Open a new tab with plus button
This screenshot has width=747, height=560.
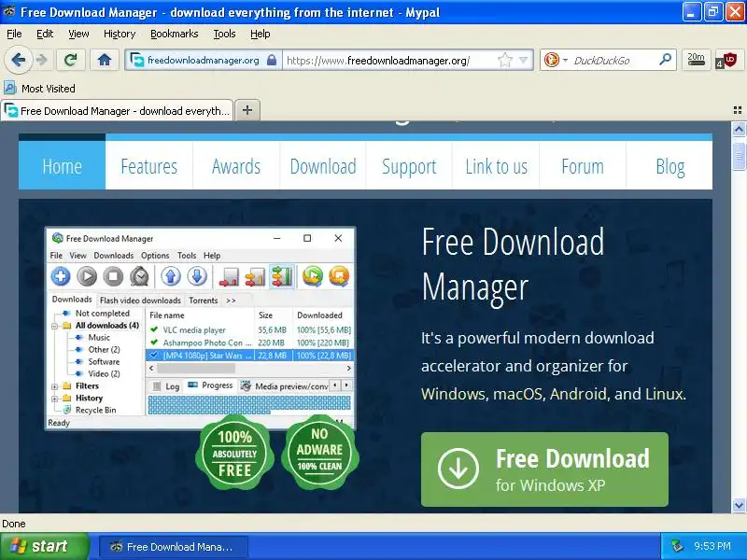247,110
